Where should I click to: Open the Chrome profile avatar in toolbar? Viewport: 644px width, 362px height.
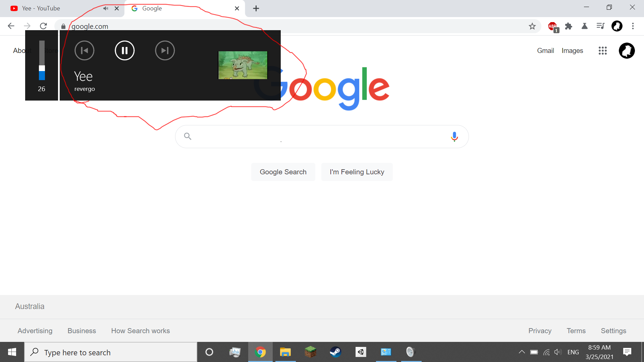pos(617,26)
